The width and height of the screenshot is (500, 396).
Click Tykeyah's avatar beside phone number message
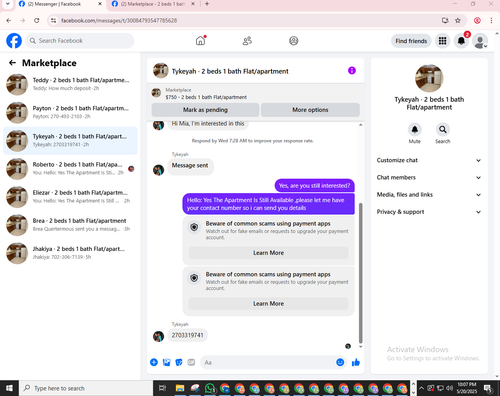(x=158, y=336)
